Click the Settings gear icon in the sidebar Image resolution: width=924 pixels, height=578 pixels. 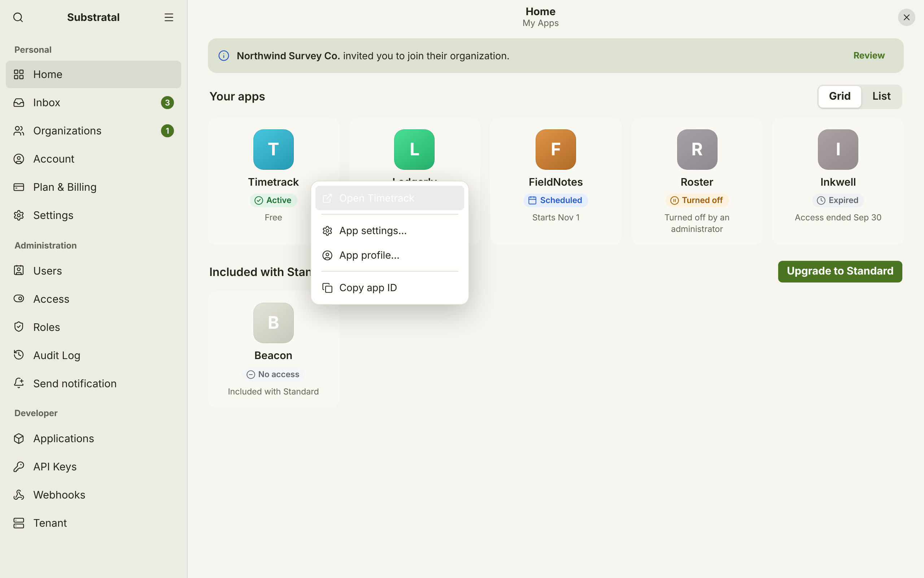coord(19,215)
